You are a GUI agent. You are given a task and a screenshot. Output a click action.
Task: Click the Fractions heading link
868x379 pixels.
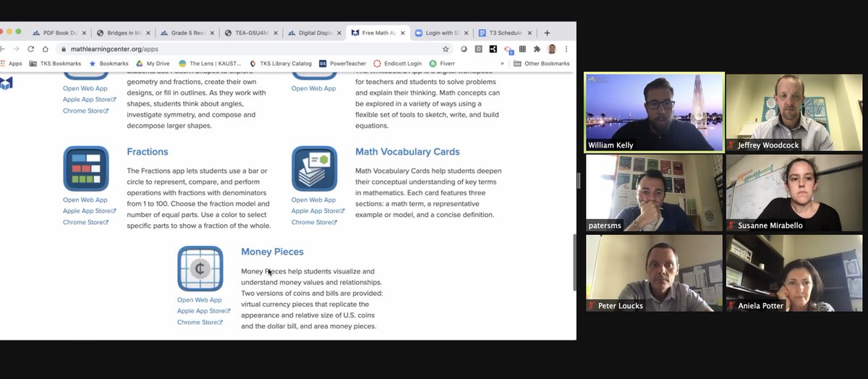pos(148,152)
